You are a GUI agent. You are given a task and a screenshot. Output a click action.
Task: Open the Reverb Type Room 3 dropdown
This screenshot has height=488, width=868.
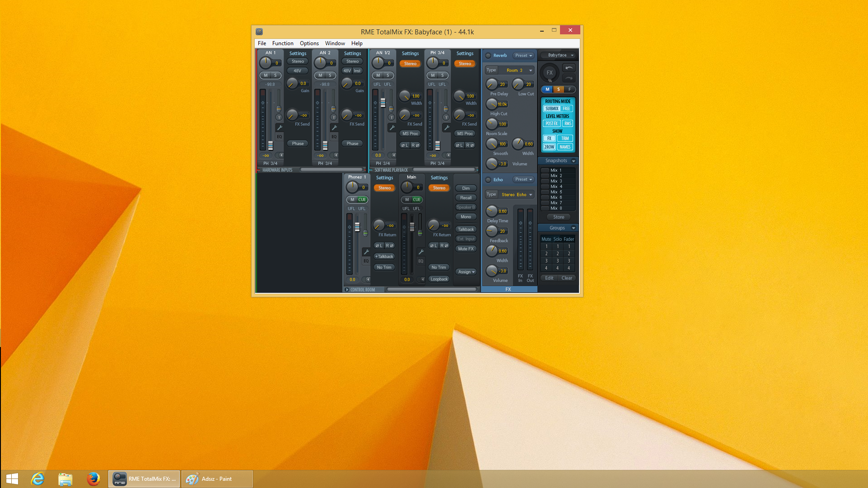coord(515,70)
